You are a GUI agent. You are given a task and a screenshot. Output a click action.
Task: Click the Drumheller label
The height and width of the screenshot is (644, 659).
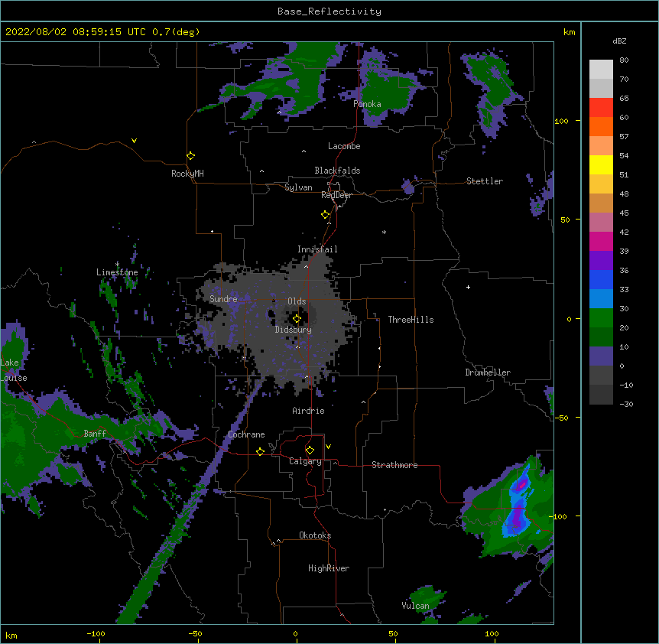click(488, 372)
